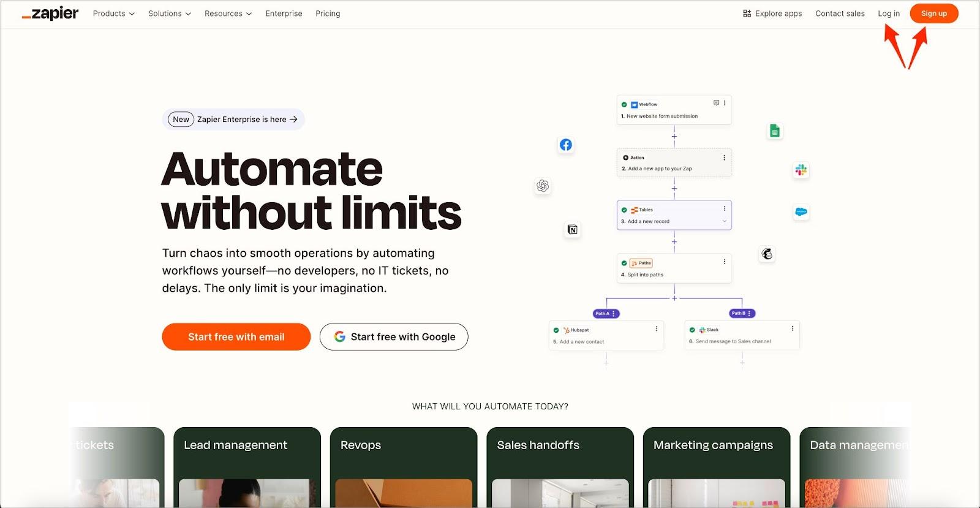Open the three-dot menu on the Paths step
Image resolution: width=980 pixels, height=508 pixels.
[x=725, y=262]
